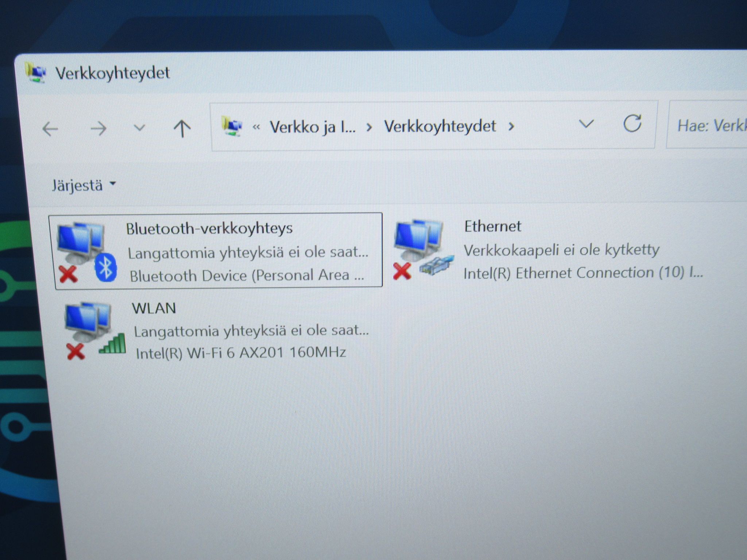Click the WLAN connection name label

(x=154, y=308)
